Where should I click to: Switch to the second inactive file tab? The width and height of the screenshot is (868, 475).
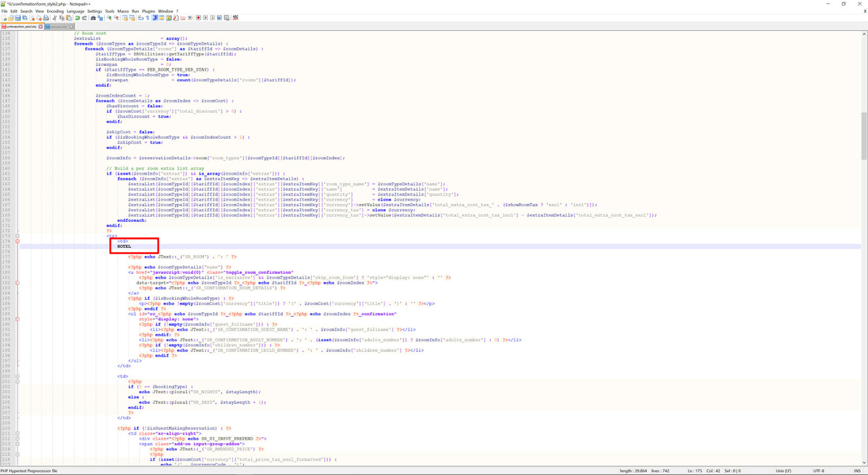click(59, 27)
